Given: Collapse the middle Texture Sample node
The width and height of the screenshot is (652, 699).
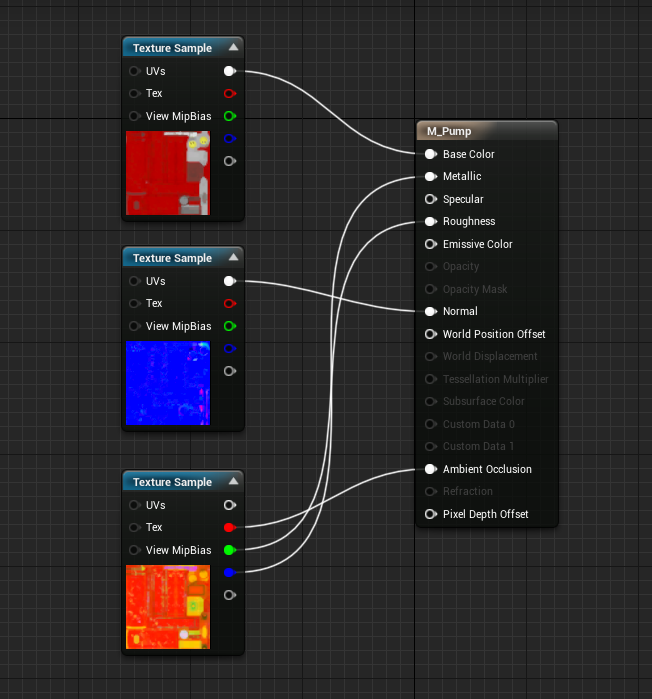Looking at the screenshot, I should tap(234, 257).
